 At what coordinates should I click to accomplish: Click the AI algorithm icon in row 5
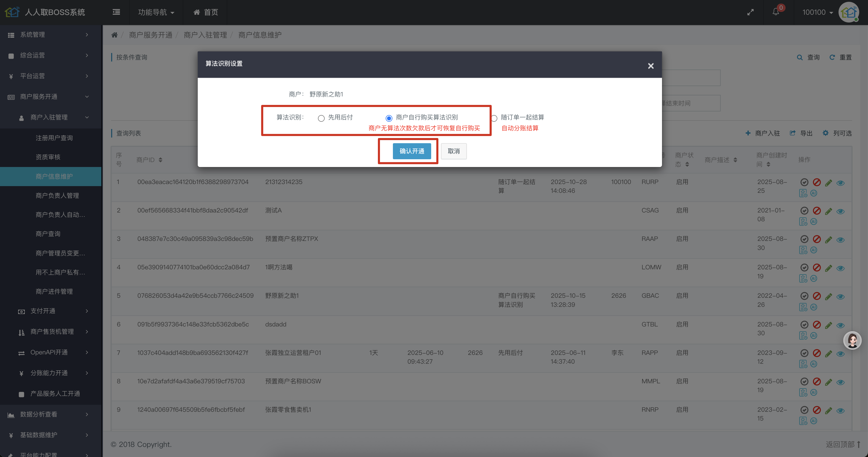[814, 307]
